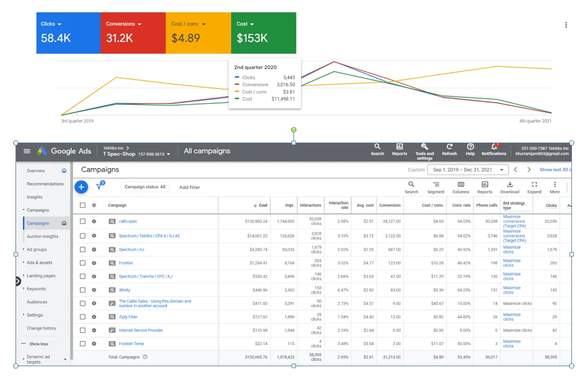Click the Download icon in table toolbar
Viewport: 588px width, 379px height.
click(509, 185)
